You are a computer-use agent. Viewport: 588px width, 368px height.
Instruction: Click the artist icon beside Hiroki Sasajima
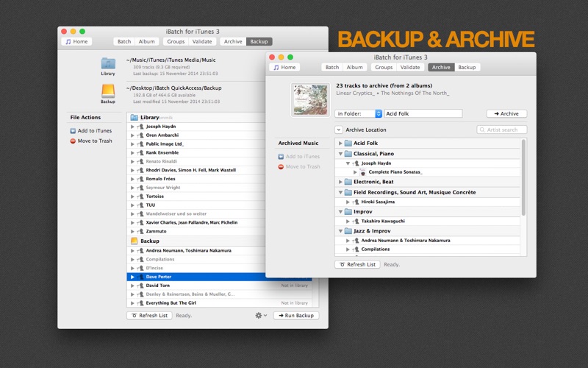click(356, 202)
